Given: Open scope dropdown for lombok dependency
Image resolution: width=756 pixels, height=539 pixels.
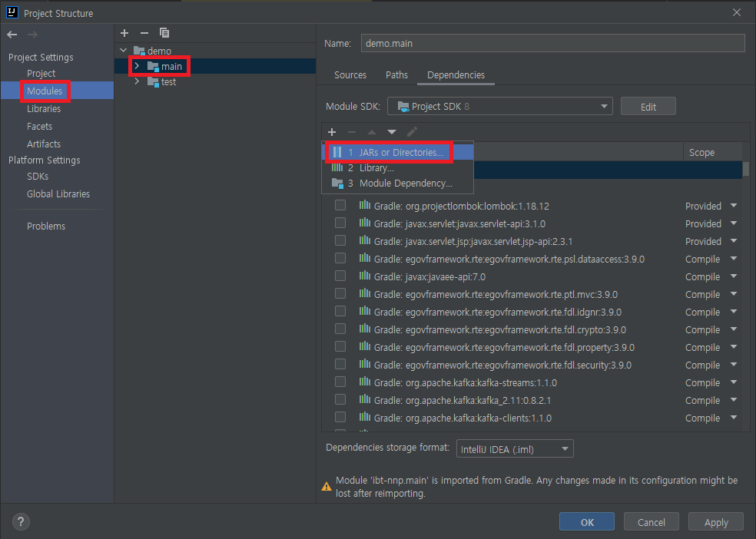Looking at the screenshot, I should tap(734, 206).
